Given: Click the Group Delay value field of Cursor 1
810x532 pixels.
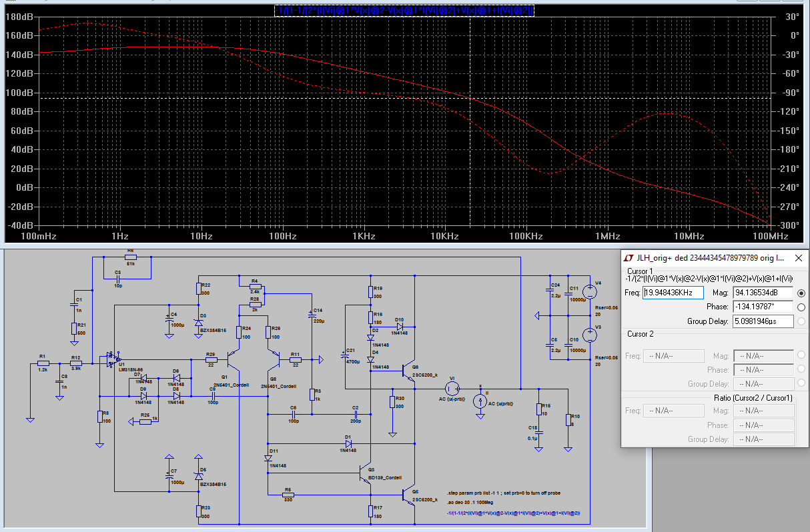Looking at the screenshot, I should tap(763, 321).
